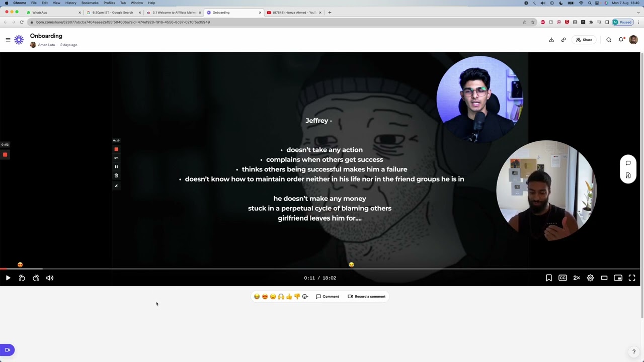The image size is (644, 362).
Task: React with the laughing emoji
Action: tap(257, 297)
